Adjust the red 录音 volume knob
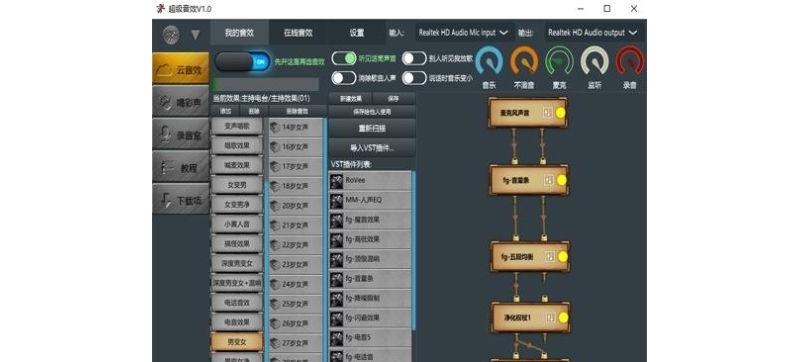Viewport: 800px width, 362px height. [630, 61]
